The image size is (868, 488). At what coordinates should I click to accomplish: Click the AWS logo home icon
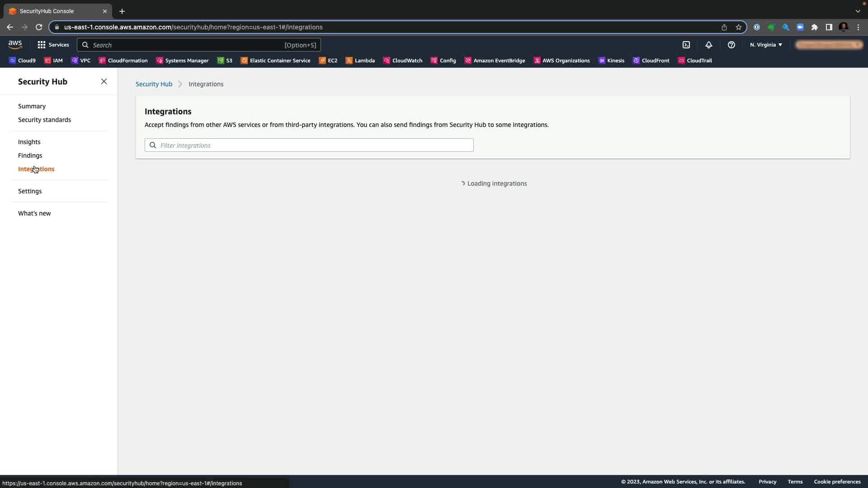15,44
